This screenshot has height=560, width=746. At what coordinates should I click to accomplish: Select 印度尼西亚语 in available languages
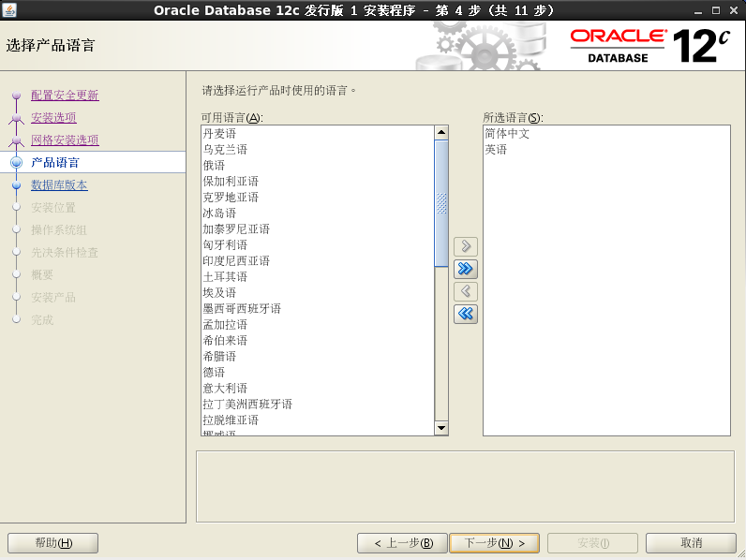click(x=318, y=261)
